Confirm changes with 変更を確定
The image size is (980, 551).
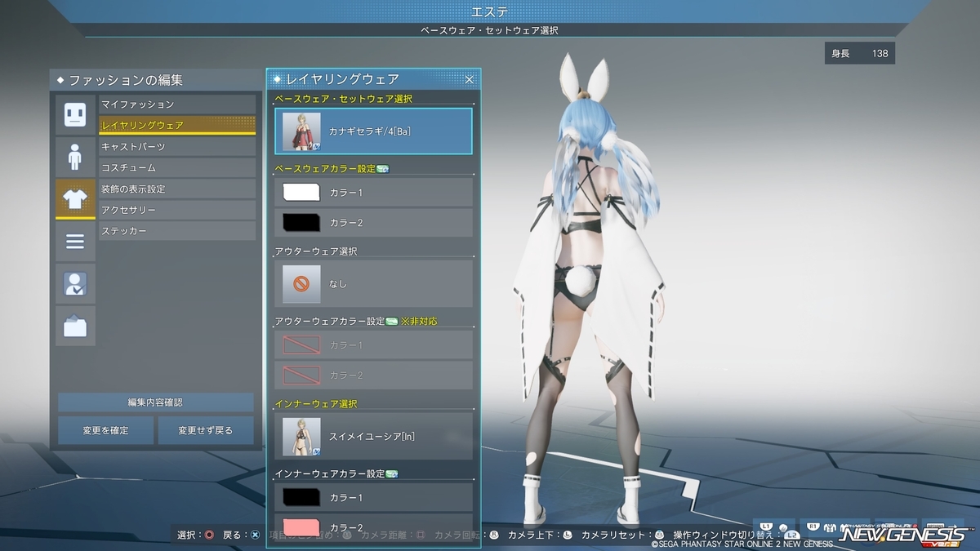(x=105, y=430)
